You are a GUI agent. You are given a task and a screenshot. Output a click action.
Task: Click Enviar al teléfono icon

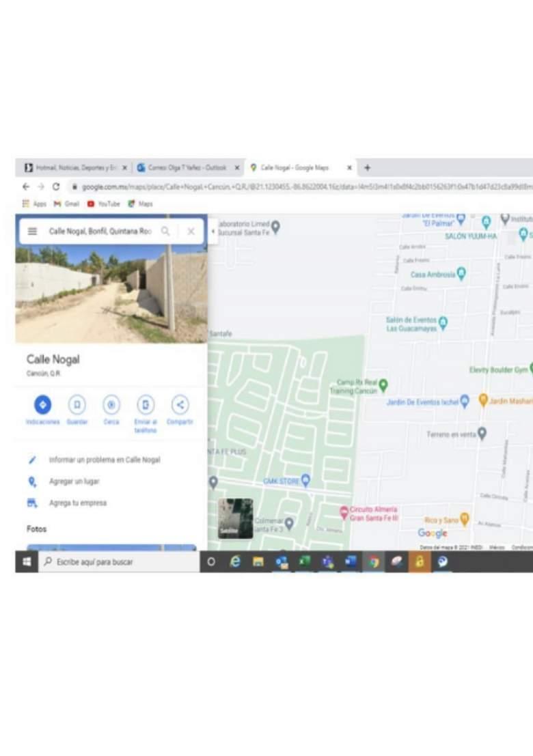(x=145, y=405)
